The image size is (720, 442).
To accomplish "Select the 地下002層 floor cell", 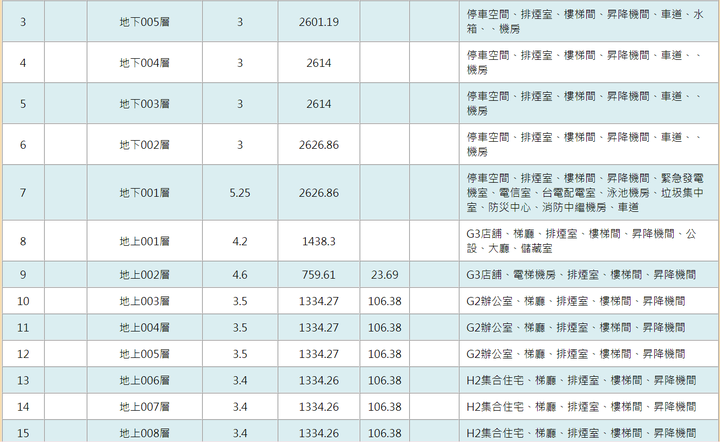I will [x=145, y=145].
